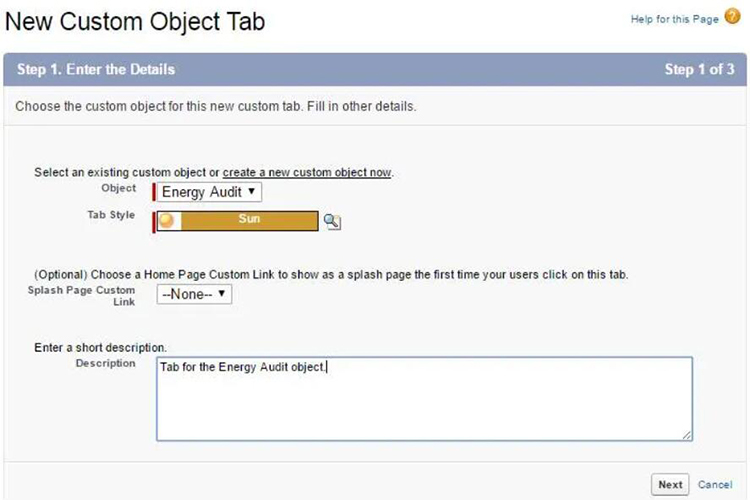Click the orange help question mark icon
Screen dimensions: 750x500
[x=732, y=16]
